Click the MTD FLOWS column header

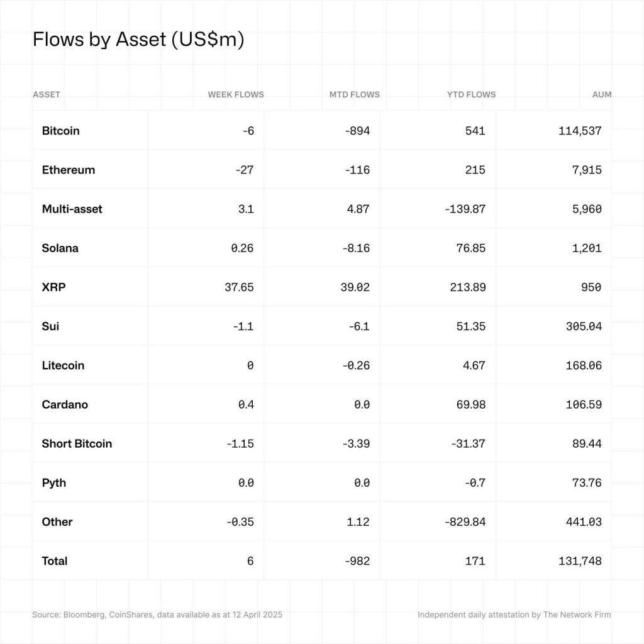click(355, 94)
